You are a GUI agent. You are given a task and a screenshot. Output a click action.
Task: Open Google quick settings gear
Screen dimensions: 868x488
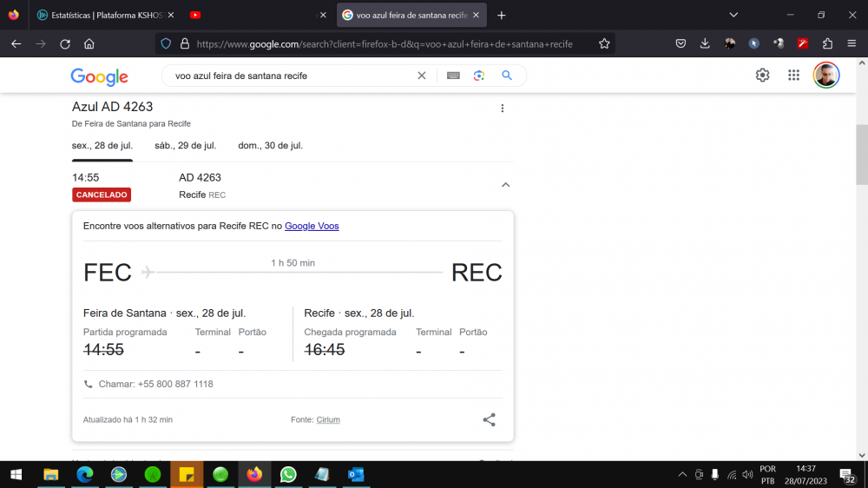[x=762, y=76]
